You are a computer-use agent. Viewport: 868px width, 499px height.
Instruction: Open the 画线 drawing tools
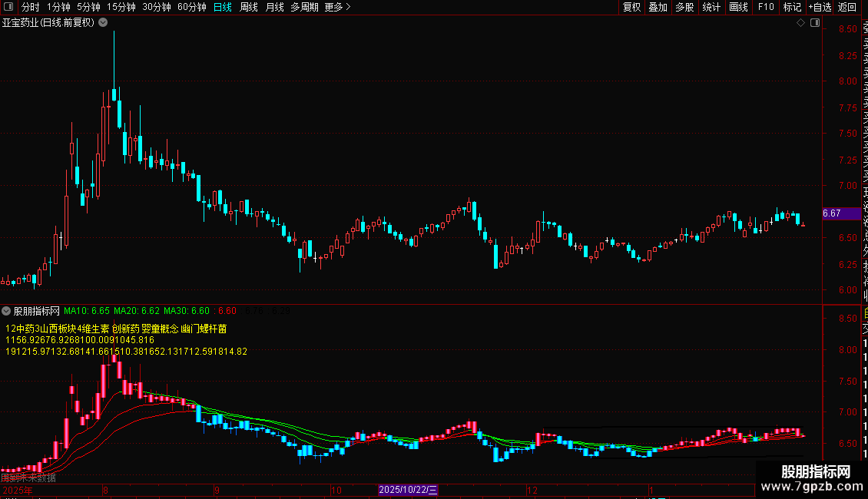(738, 7)
